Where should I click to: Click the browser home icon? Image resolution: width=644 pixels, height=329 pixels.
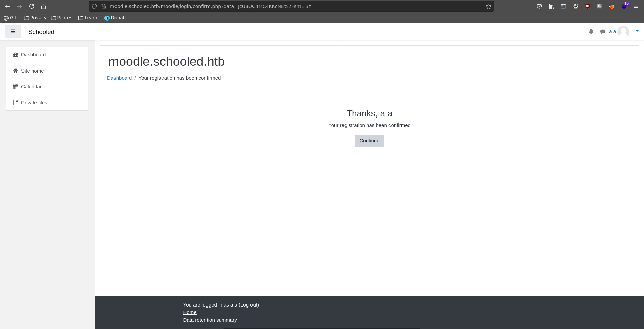(x=43, y=6)
